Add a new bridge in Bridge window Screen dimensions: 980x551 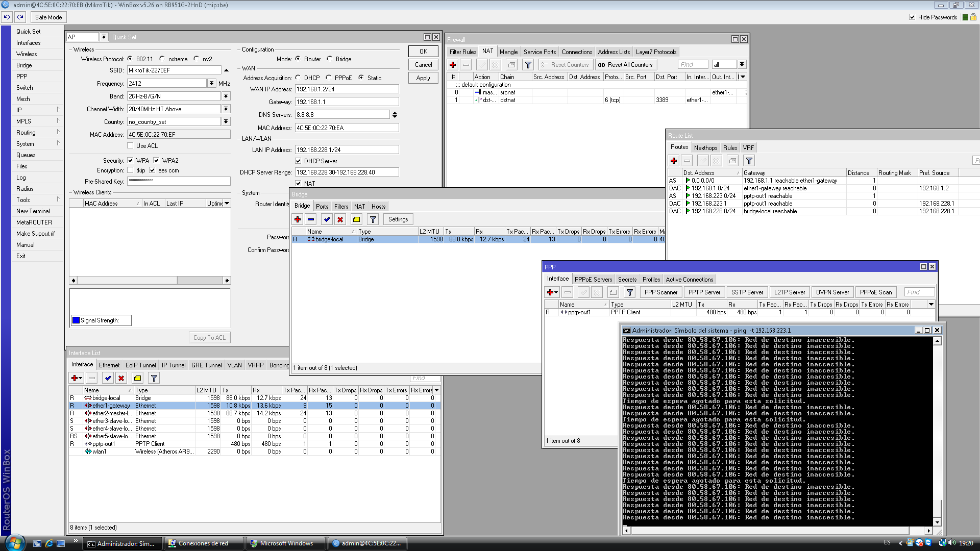tap(298, 219)
